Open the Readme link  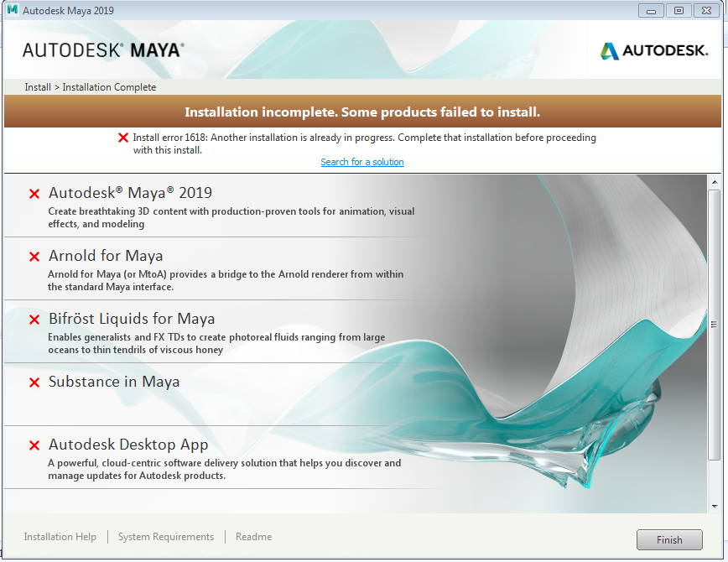tap(253, 537)
